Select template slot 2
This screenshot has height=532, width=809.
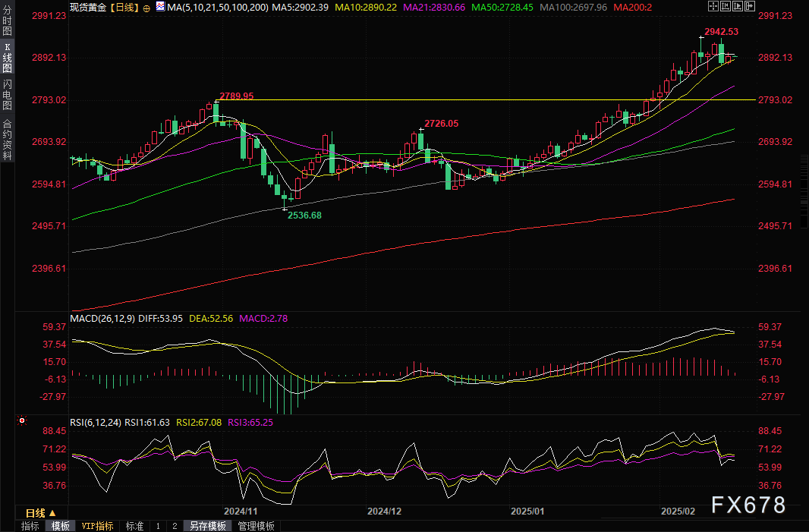(x=174, y=525)
